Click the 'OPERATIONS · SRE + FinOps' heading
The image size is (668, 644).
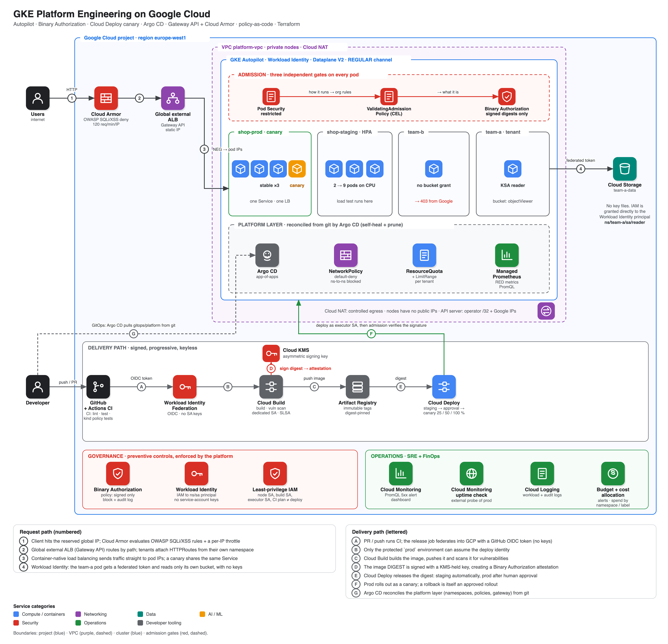tap(405, 456)
